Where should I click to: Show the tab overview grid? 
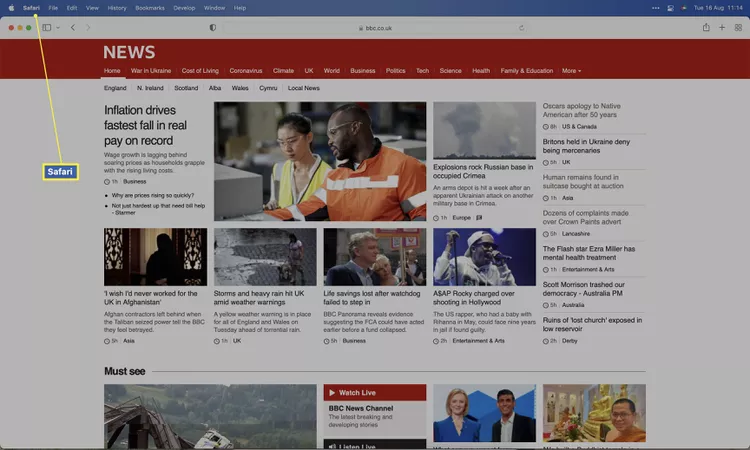coord(738,27)
